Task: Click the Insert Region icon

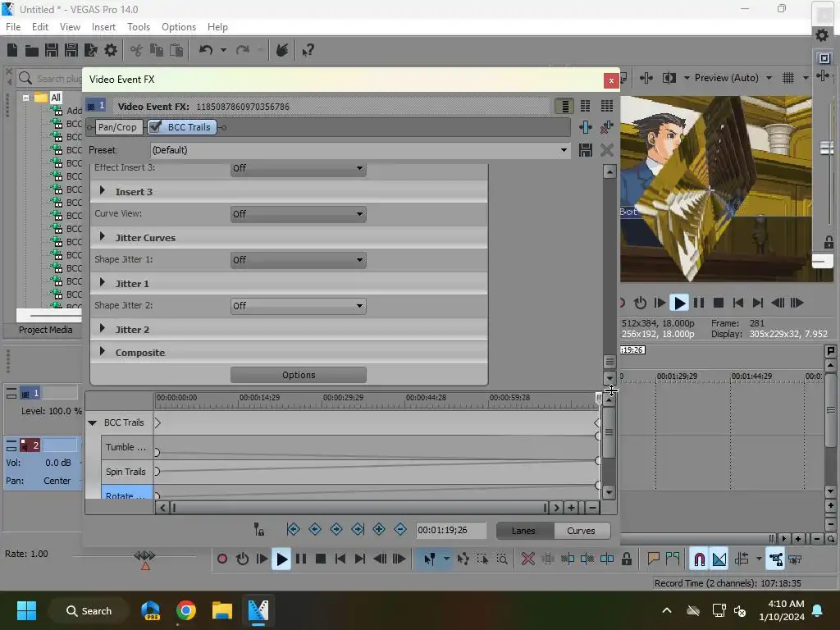Action: (x=673, y=559)
